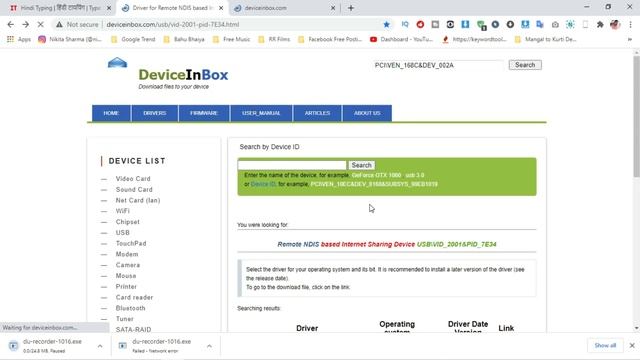Open the Dashboard YouTube bookmark
Image resolution: width=640 pixels, height=360 pixels.
click(x=402, y=39)
